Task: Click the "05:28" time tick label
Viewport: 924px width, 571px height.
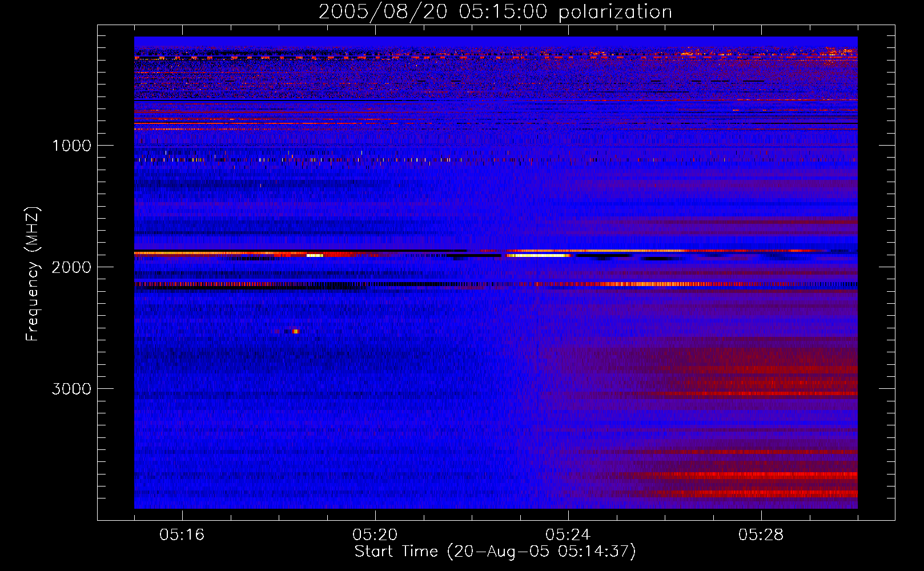Action: [x=761, y=535]
